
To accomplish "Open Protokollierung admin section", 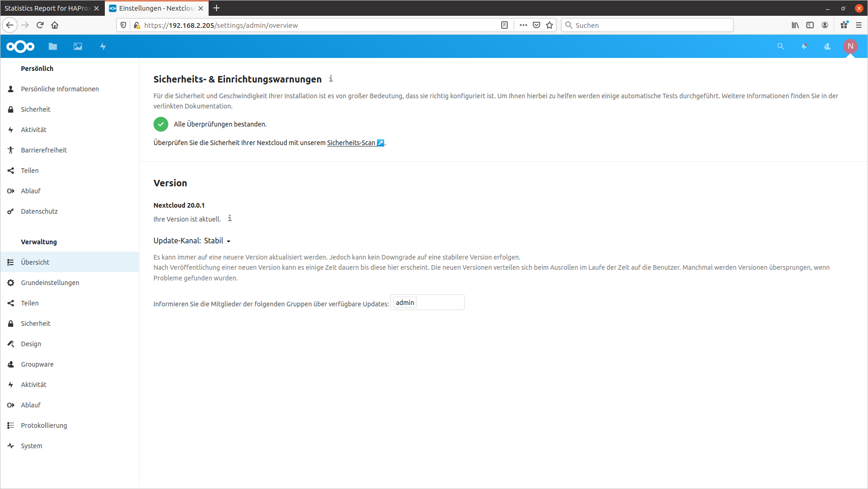I will [x=70, y=425].
